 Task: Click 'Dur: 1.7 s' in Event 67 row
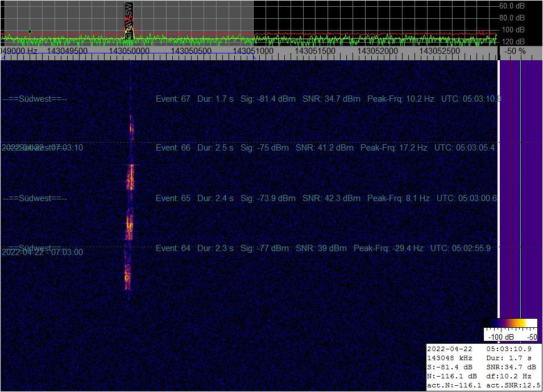(215, 99)
